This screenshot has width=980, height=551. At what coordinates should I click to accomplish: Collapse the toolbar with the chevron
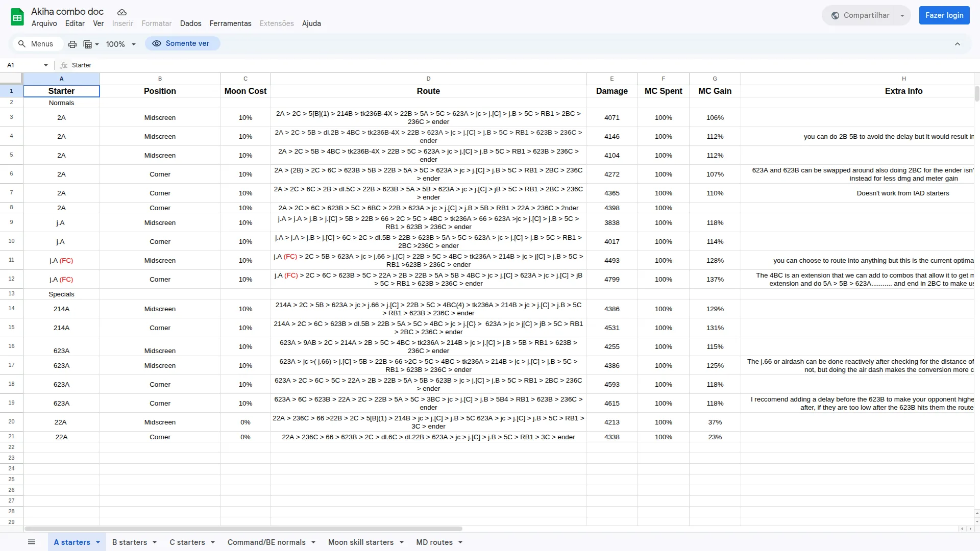(x=957, y=44)
